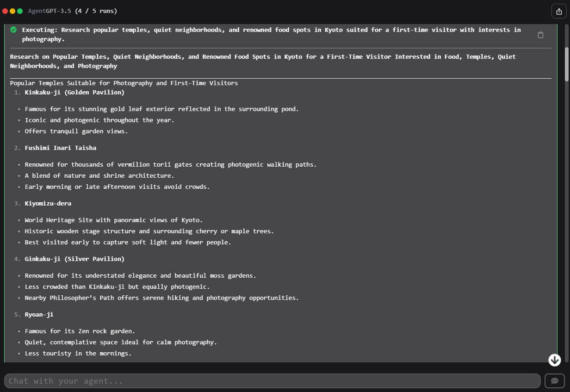Viewport: 570px width, 392px height.
Task: Click the yellow minimize window dot
Action: [12, 11]
